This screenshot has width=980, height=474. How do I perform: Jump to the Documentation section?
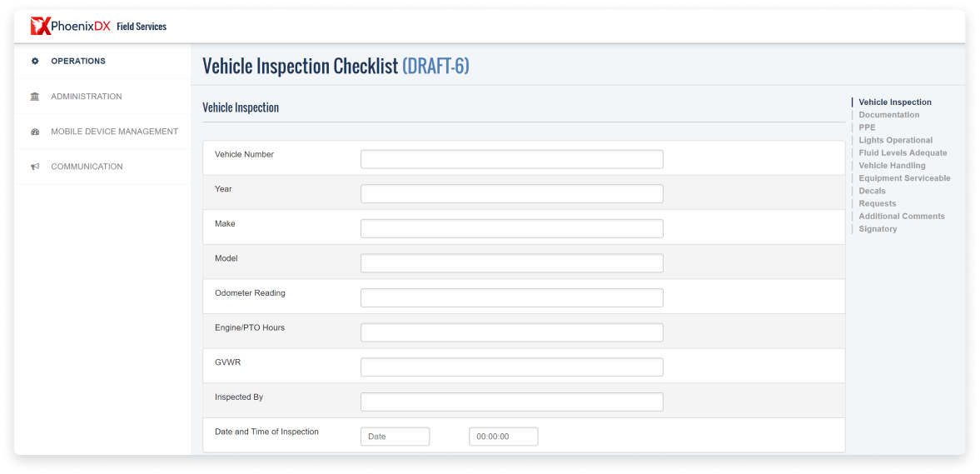[x=888, y=115]
